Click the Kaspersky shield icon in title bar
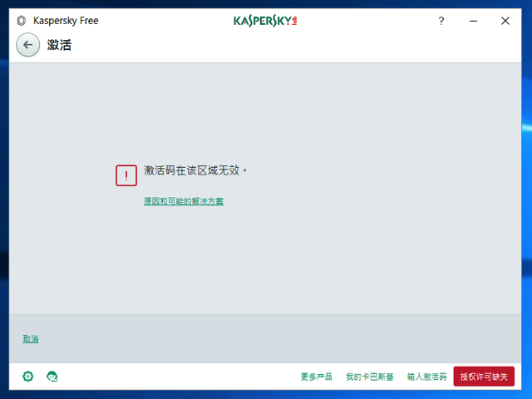This screenshot has width=532, height=399. point(22,21)
